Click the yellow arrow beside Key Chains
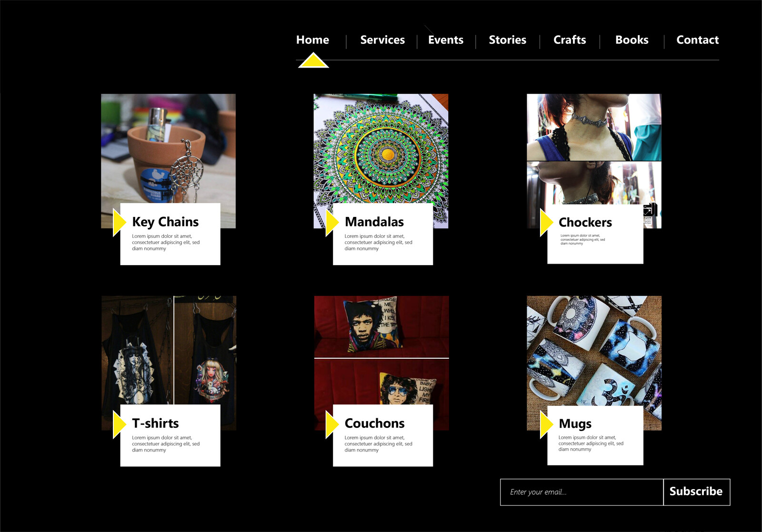The width and height of the screenshot is (762, 532). (119, 222)
